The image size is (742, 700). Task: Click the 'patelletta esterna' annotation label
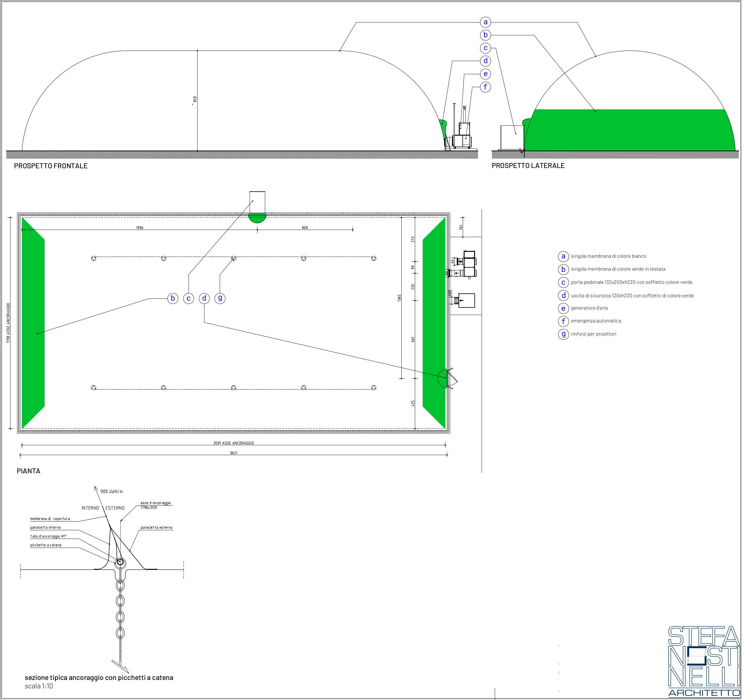tap(156, 528)
